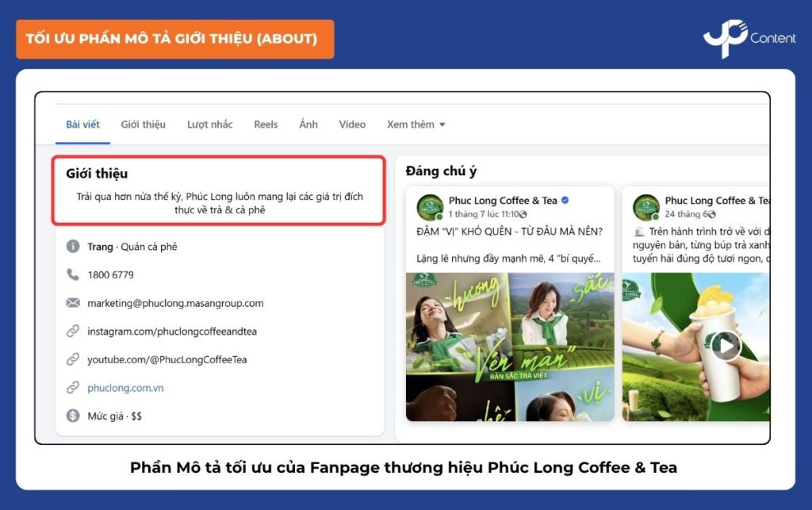Select the Ảnh tab
This screenshot has height=510, width=812.
(x=308, y=124)
